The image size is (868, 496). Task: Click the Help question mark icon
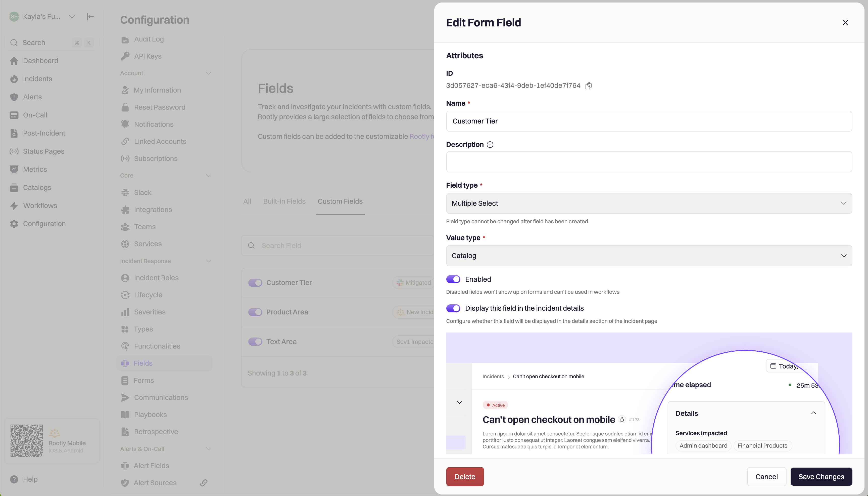coord(14,479)
